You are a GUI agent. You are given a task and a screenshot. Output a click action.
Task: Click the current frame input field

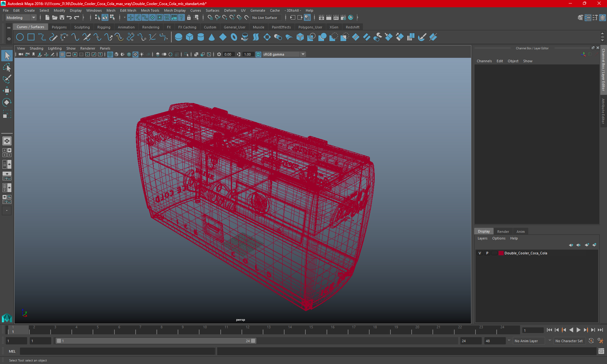(x=533, y=330)
